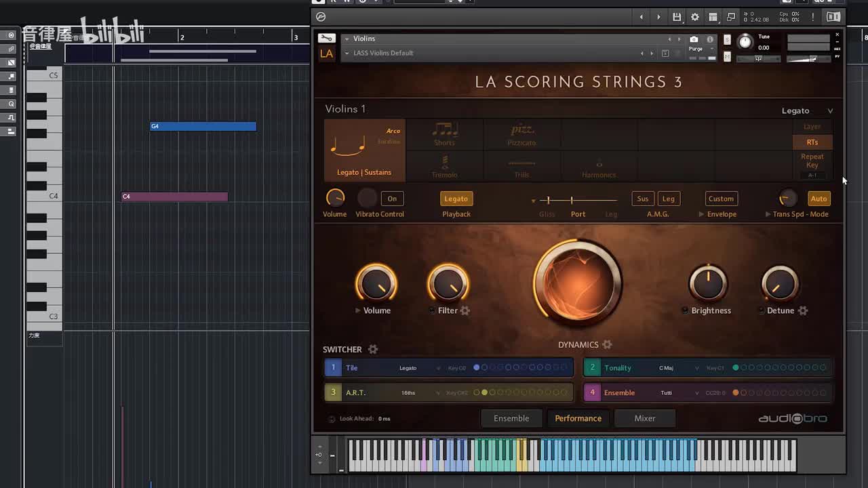Viewport: 868px width, 488px height.
Task: Save snapshot with small disk icon beside LASS Violins Default
Action: pyautogui.click(x=665, y=54)
